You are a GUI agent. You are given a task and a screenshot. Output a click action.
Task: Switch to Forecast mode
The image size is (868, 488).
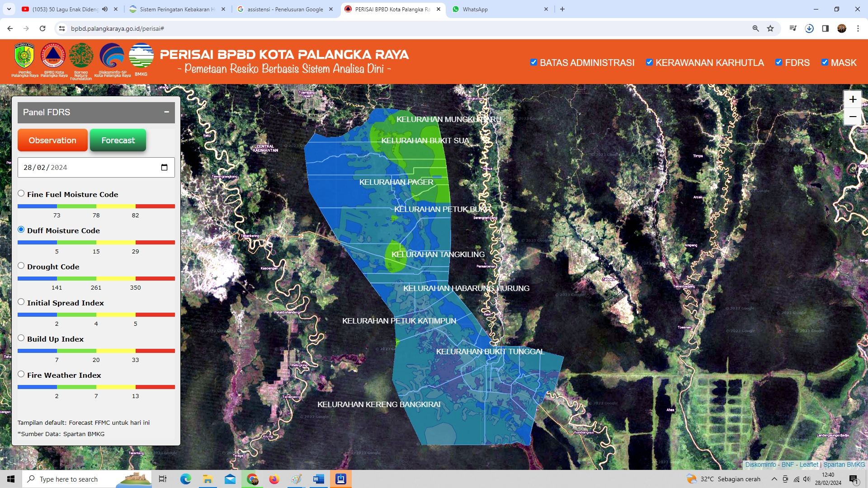118,140
